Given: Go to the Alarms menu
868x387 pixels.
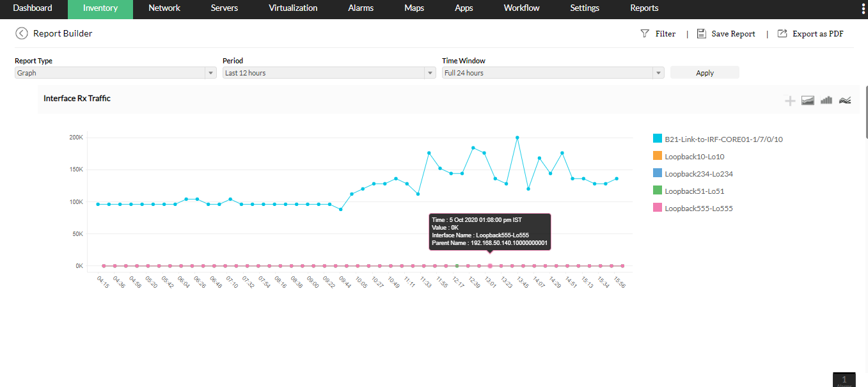Looking at the screenshot, I should tap(362, 8).
